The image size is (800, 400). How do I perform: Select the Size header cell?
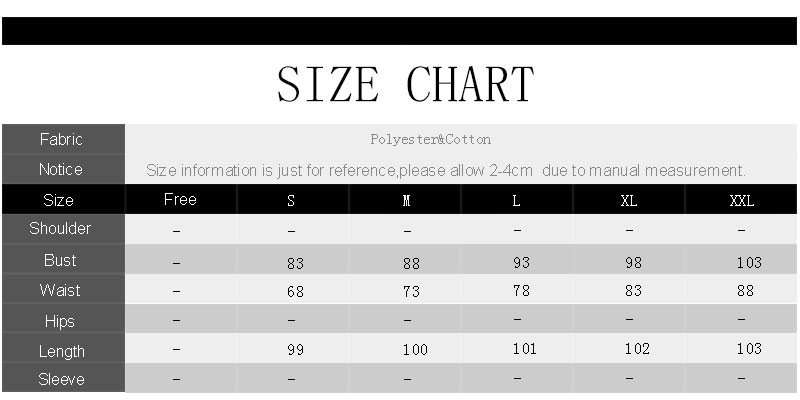click(x=59, y=200)
